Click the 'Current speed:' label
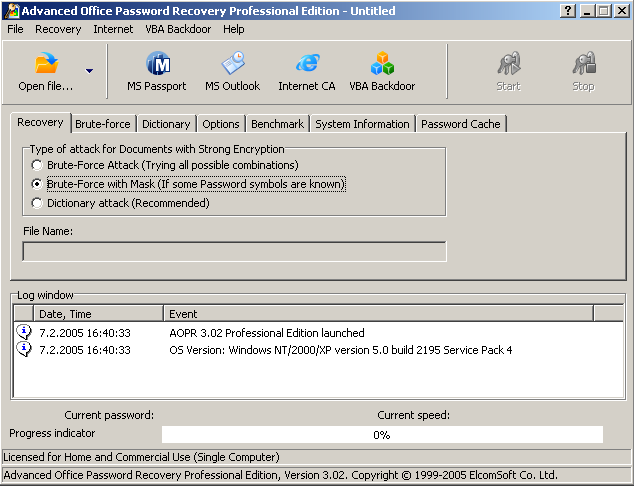634x486 pixels. coord(413,415)
